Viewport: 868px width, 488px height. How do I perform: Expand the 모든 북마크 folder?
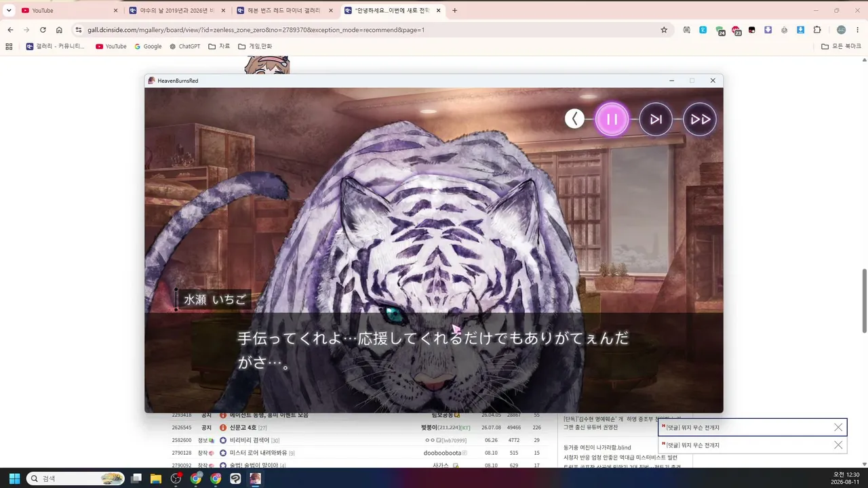pyautogui.click(x=842, y=46)
